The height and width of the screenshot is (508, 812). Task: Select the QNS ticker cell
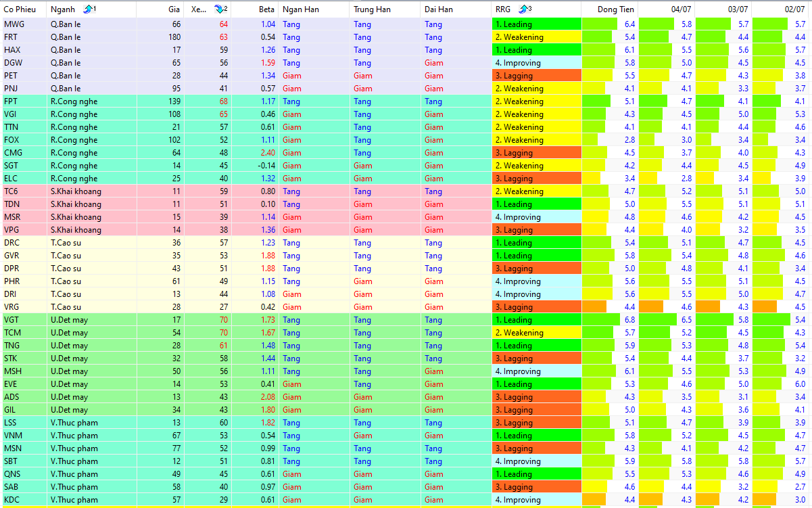click(x=24, y=474)
